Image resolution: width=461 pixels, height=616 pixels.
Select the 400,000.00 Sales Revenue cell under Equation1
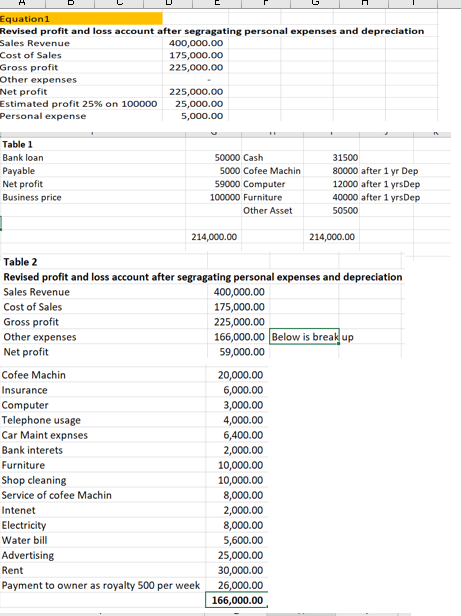click(x=196, y=43)
